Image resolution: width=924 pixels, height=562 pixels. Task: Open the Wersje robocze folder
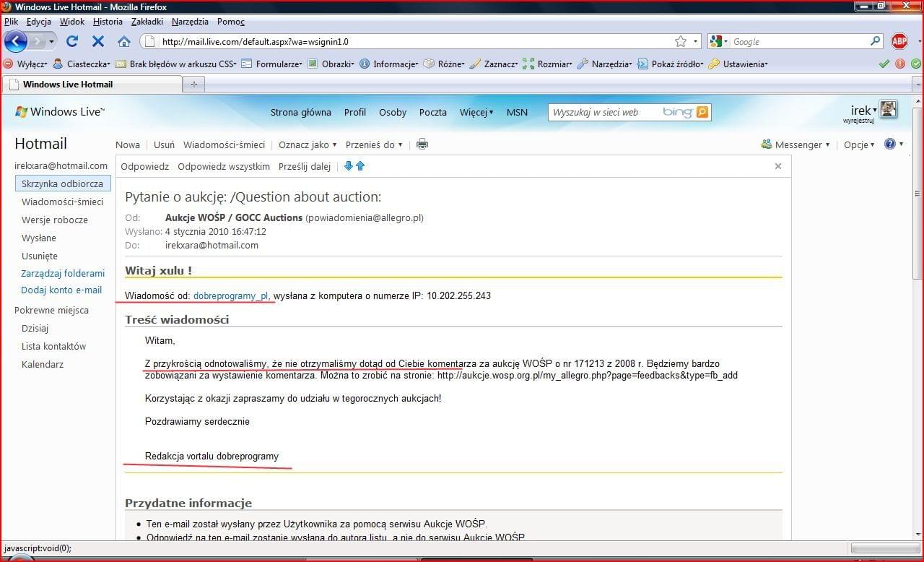55,220
